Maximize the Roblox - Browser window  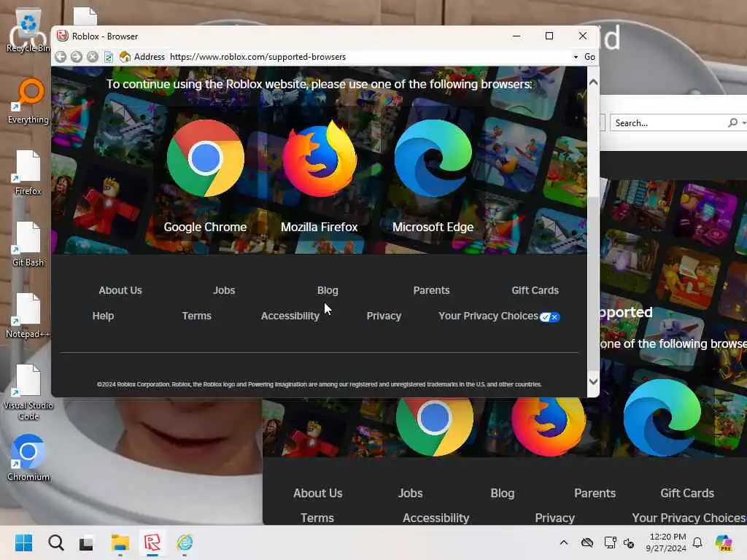[549, 36]
